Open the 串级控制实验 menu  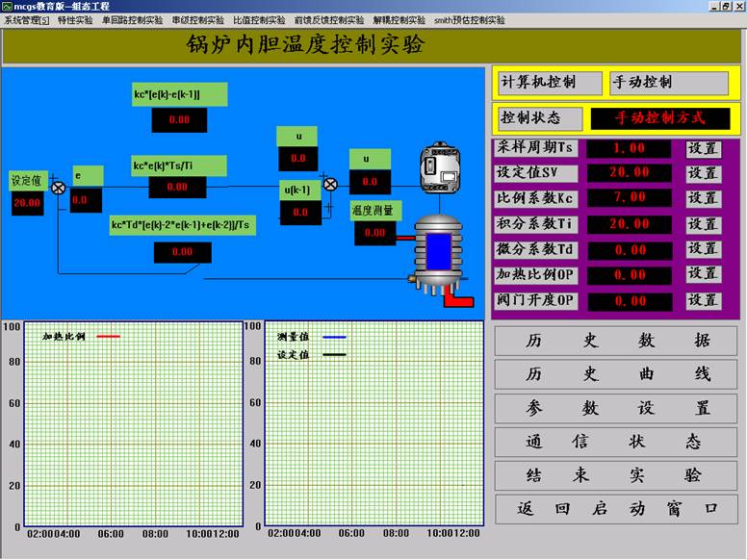click(198, 19)
